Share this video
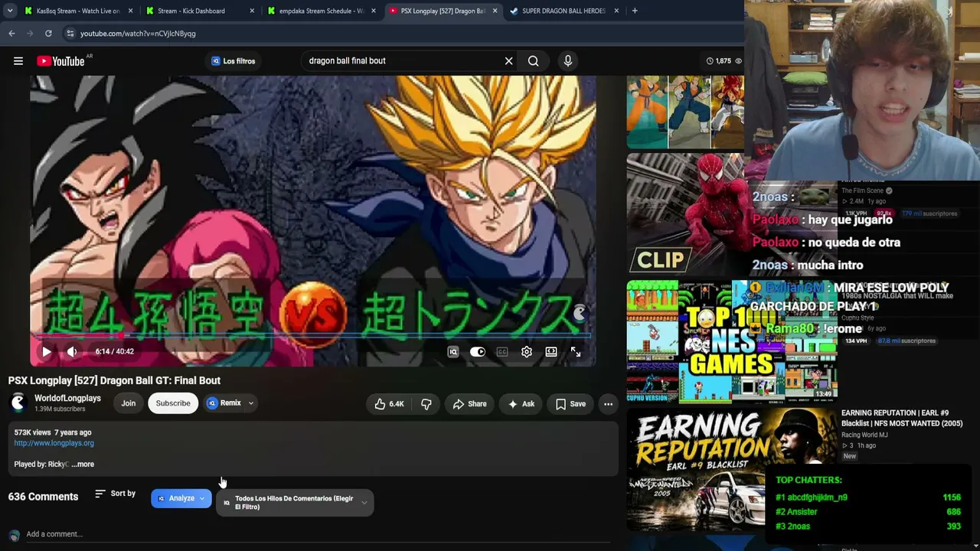 click(x=469, y=404)
